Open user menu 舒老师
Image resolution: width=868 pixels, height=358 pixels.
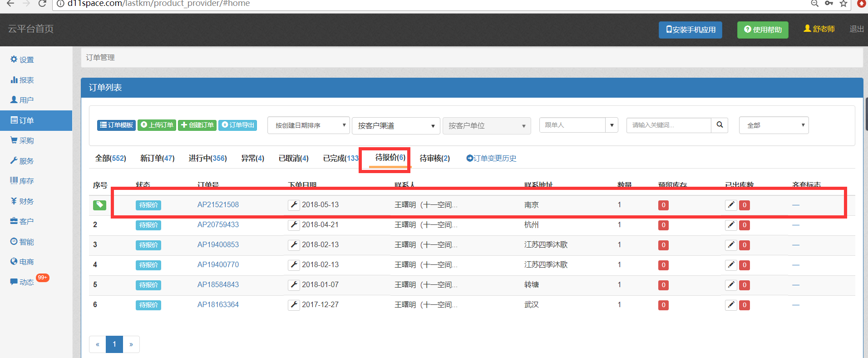coord(819,29)
